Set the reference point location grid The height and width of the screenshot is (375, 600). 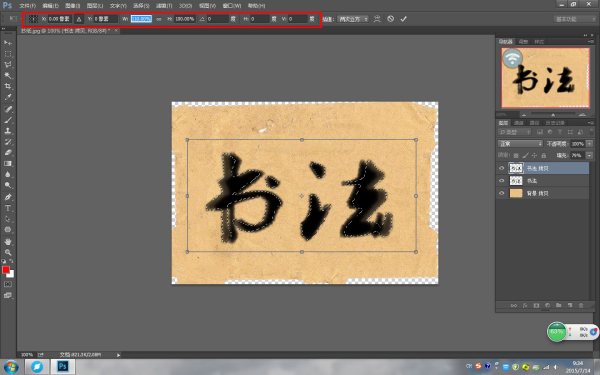[x=33, y=19]
